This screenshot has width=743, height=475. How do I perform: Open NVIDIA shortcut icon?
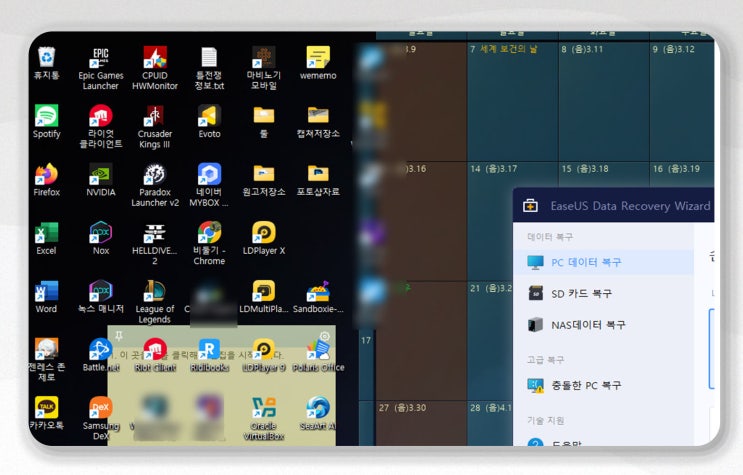click(100, 180)
